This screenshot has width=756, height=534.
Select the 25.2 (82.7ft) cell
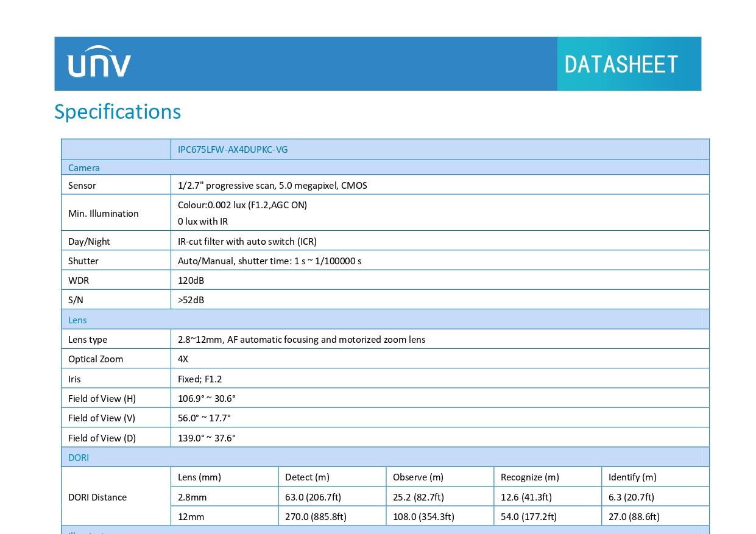pos(419,497)
